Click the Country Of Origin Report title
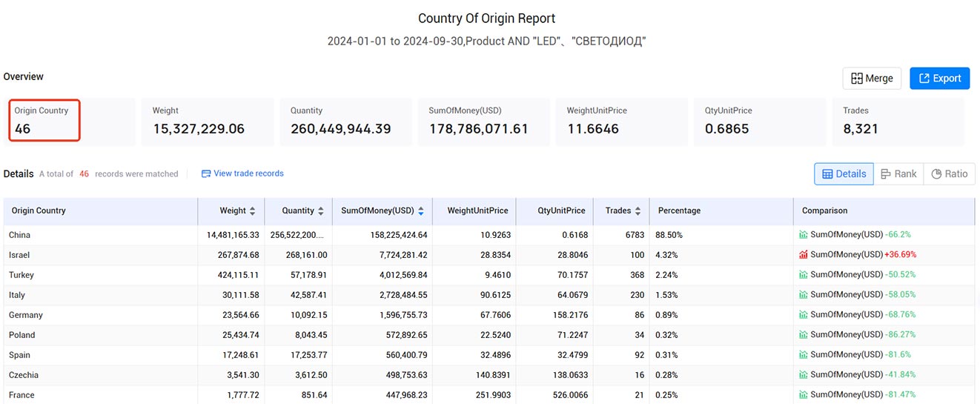This screenshot has width=980, height=404. pyautogui.click(x=486, y=19)
